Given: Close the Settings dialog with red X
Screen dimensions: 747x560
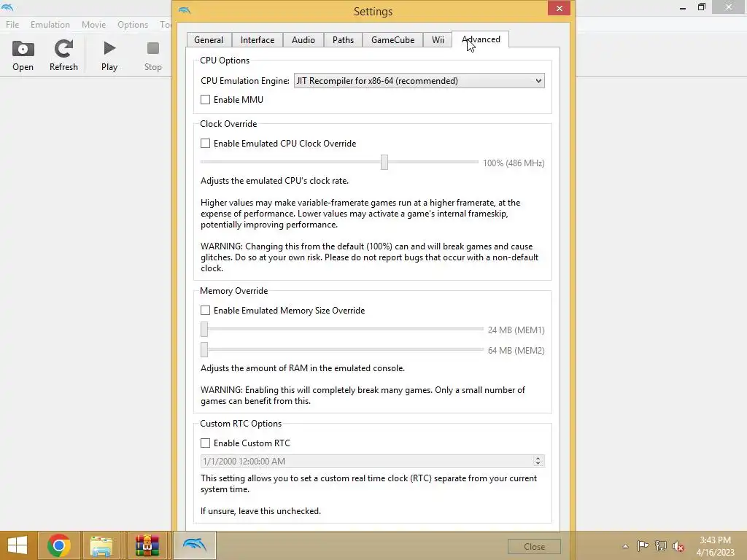Looking at the screenshot, I should 560,8.
